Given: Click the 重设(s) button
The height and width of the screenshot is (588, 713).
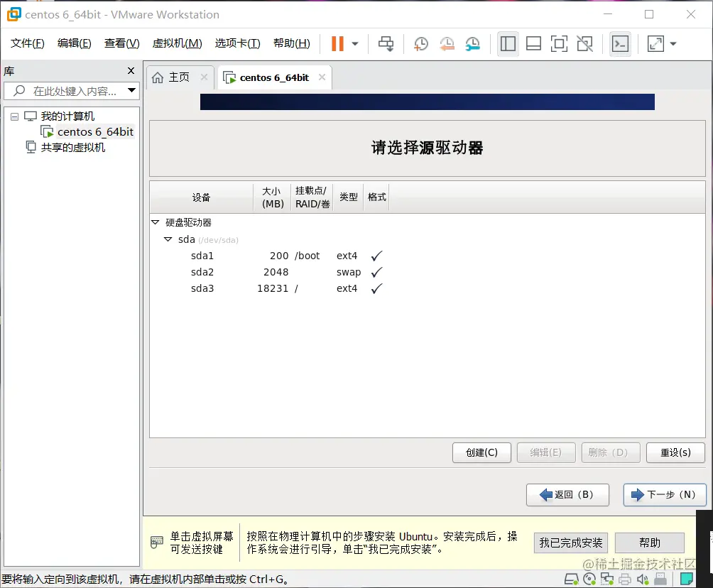Looking at the screenshot, I should (675, 453).
